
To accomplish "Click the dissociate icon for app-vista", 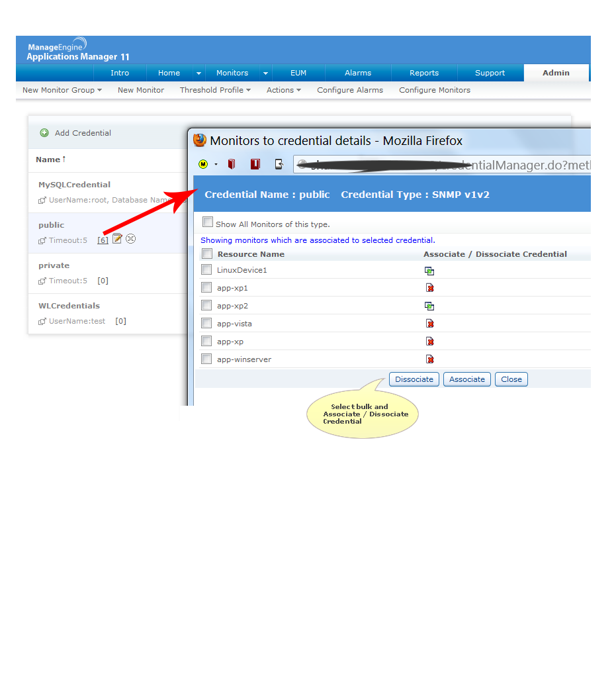I will click(429, 324).
